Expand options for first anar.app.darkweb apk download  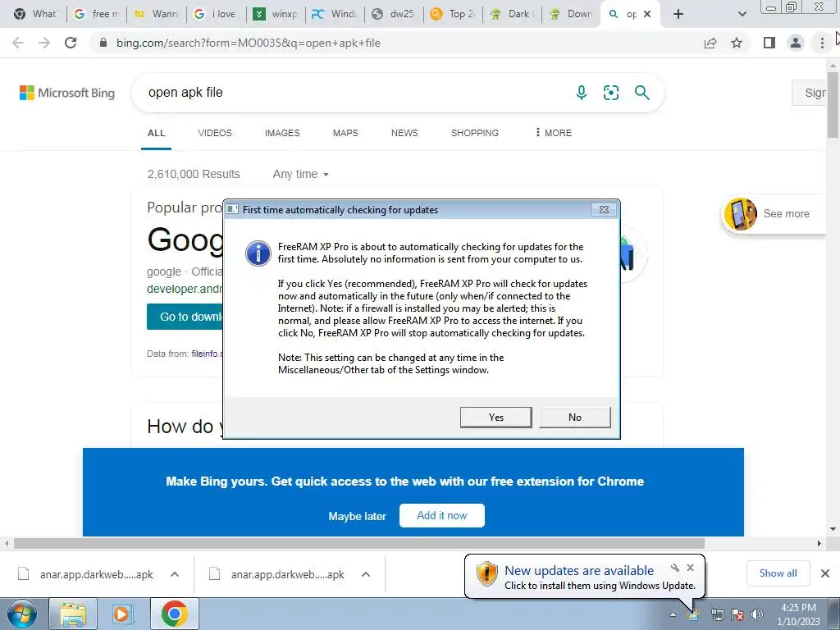(x=175, y=574)
